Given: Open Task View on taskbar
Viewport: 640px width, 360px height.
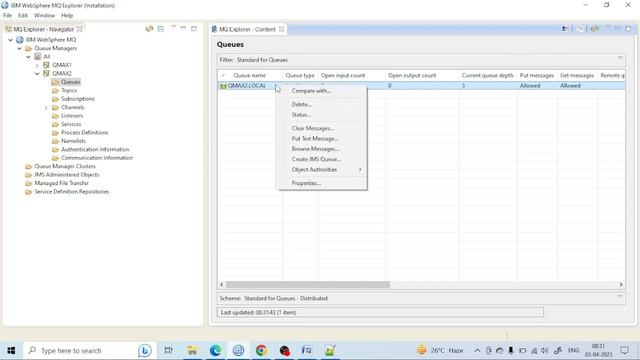Looking at the screenshot, I should pyautogui.click(x=169, y=350).
